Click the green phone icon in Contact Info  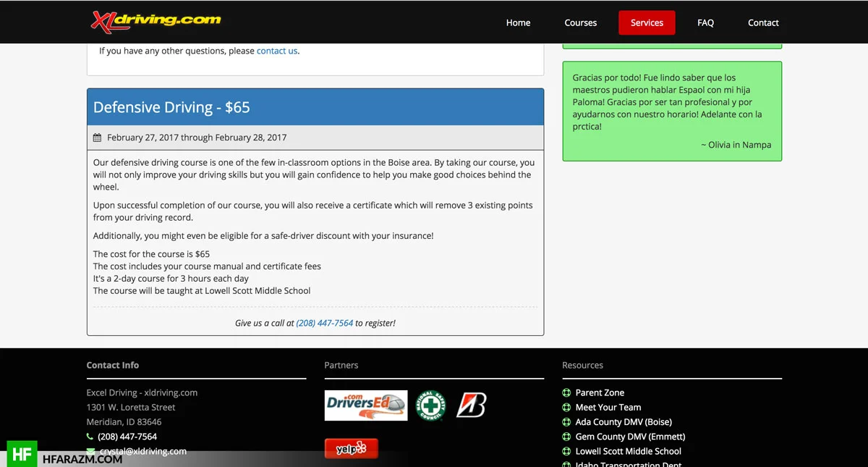pyautogui.click(x=90, y=437)
